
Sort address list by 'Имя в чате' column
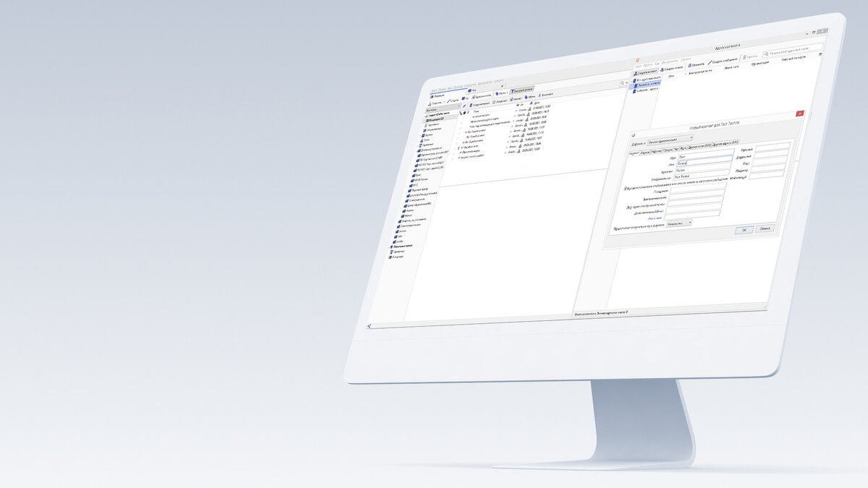pos(732,67)
